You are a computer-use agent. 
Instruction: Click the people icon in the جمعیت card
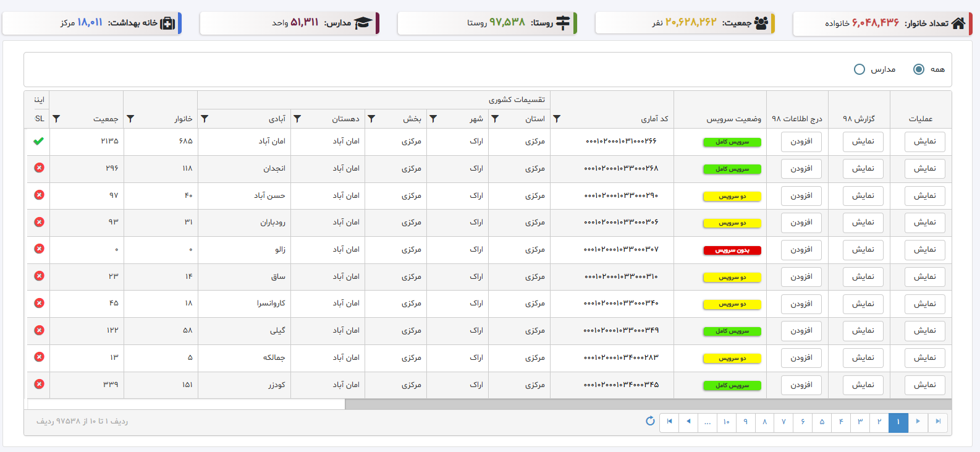(761, 23)
